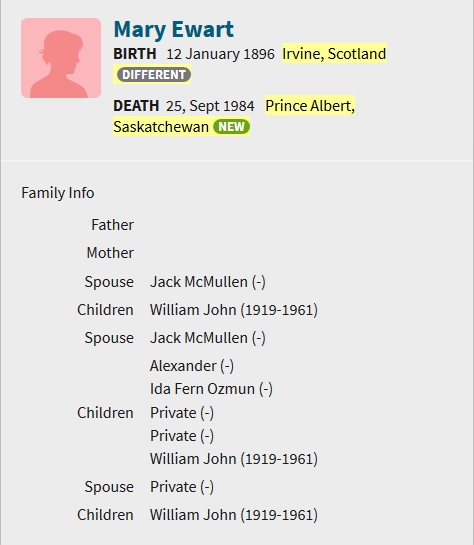Open the Mary Ewart name link
474x545 pixels.
pyautogui.click(x=174, y=29)
